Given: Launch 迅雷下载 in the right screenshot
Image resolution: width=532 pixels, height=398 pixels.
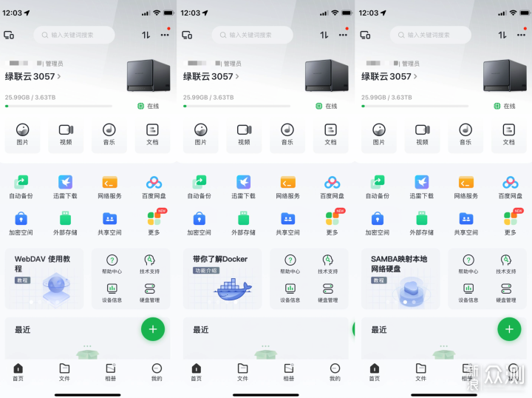Looking at the screenshot, I should [421, 187].
